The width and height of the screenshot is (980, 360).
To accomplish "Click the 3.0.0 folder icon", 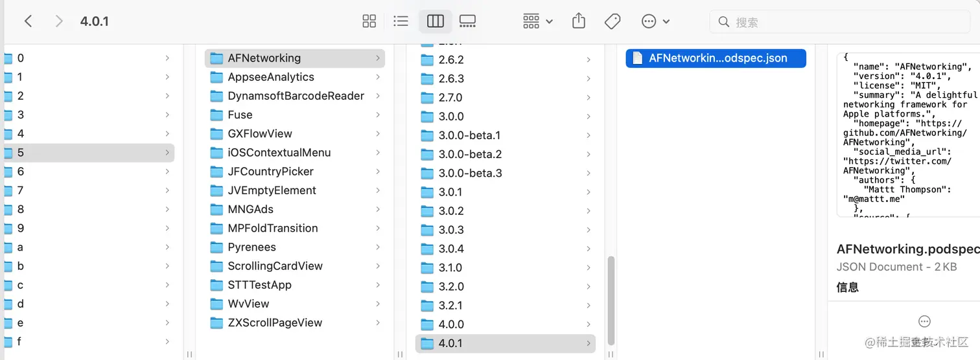I will (x=427, y=117).
